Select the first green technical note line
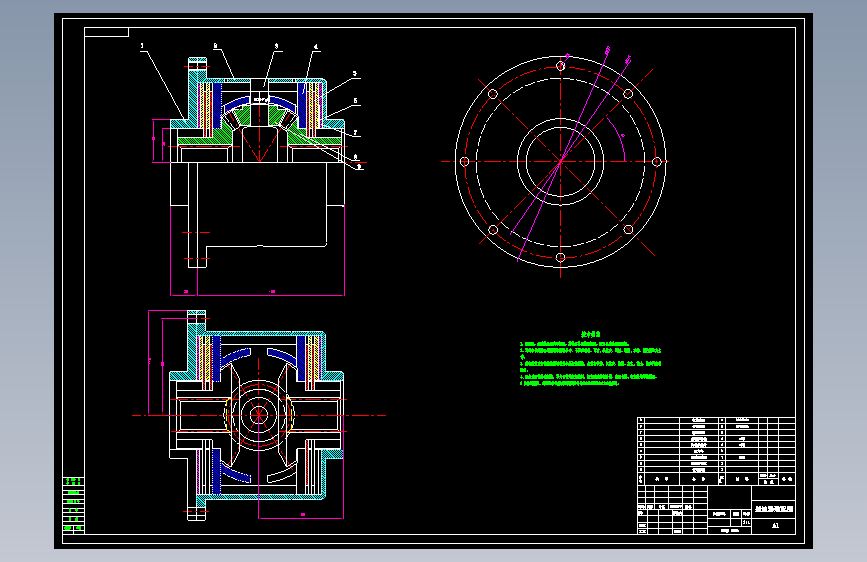 (574, 344)
